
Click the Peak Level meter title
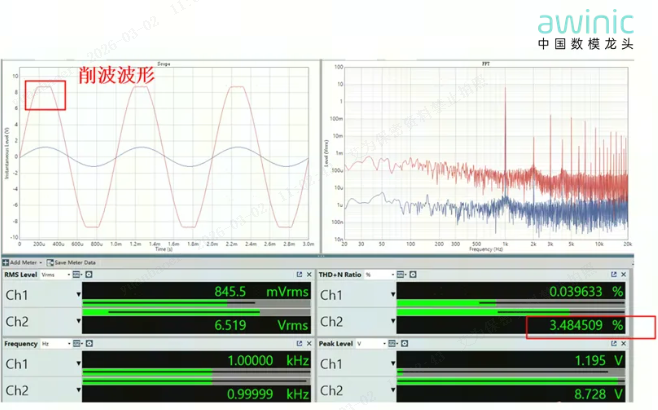click(336, 344)
